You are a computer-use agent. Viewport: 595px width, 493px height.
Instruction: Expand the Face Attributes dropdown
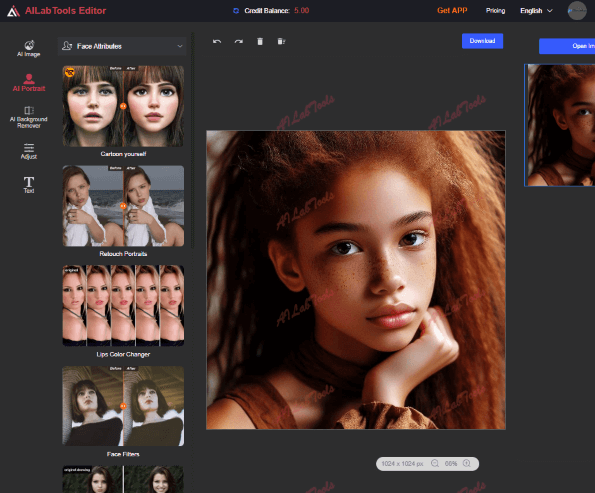point(122,46)
